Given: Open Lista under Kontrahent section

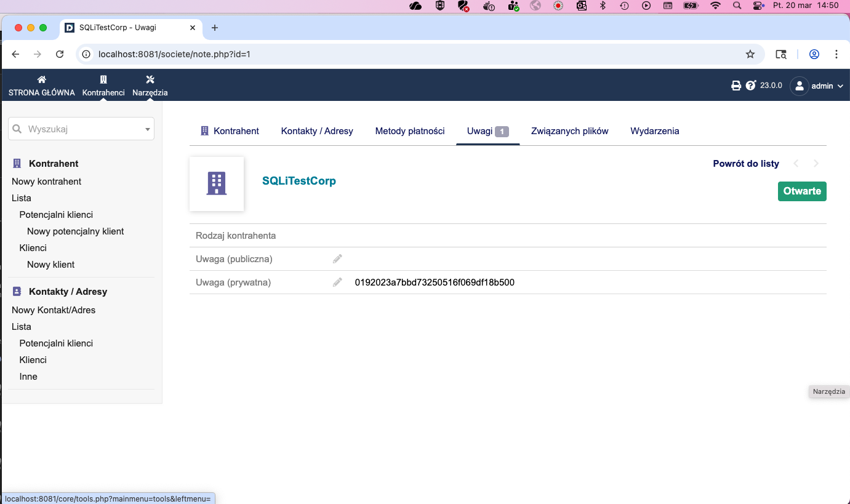Looking at the screenshot, I should (x=22, y=198).
